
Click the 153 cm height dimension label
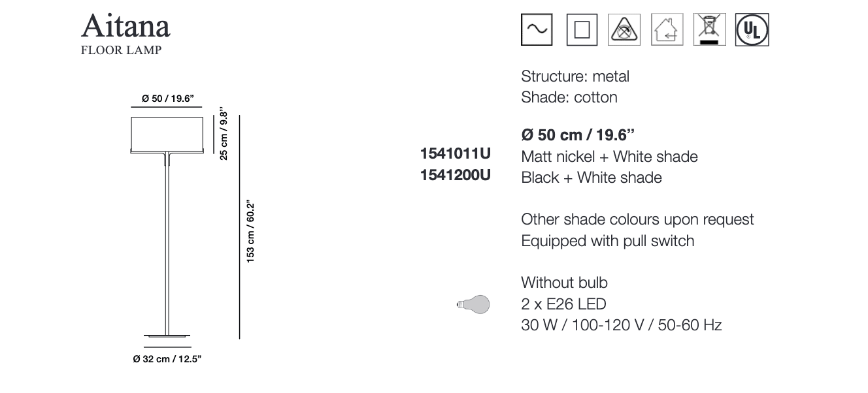click(x=250, y=231)
